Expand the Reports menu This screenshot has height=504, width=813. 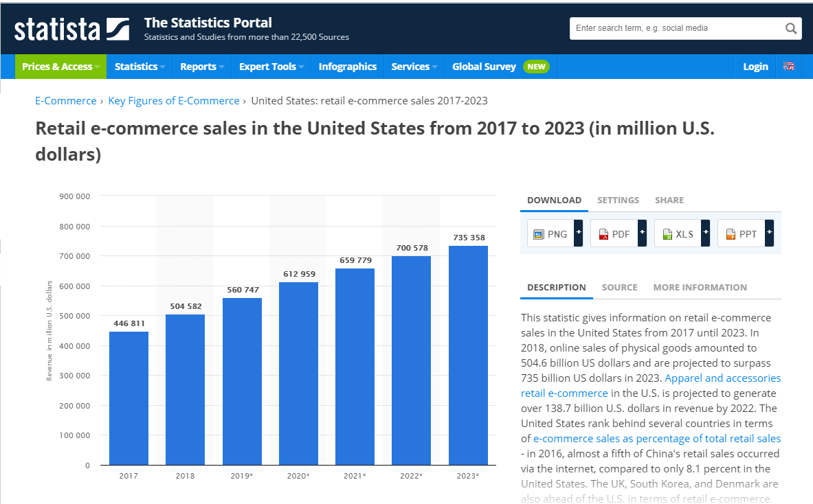(x=201, y=67)
